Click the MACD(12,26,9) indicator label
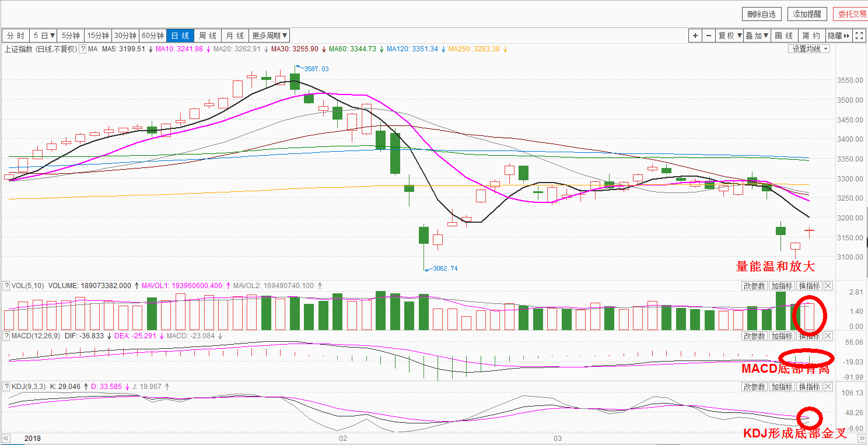This screenshot has height=445, width=868. pyautogui.click(x=36, y=336)
